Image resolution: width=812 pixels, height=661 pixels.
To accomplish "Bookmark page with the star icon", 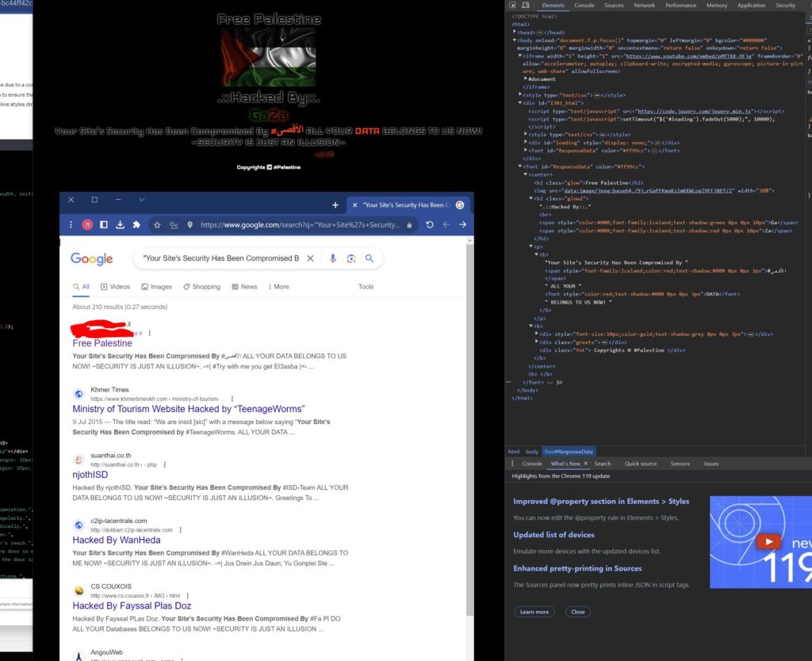I will tap(157, 224).
